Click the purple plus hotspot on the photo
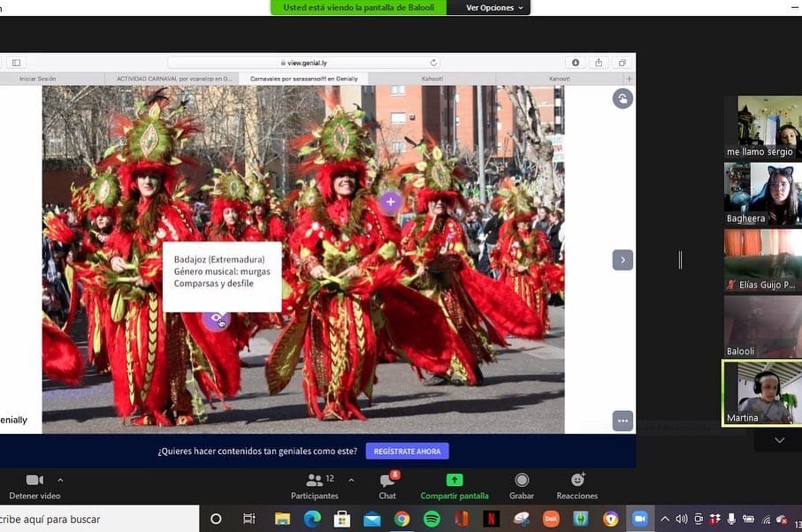The height and width of the screenshot is (532, 802). [390, 202]
